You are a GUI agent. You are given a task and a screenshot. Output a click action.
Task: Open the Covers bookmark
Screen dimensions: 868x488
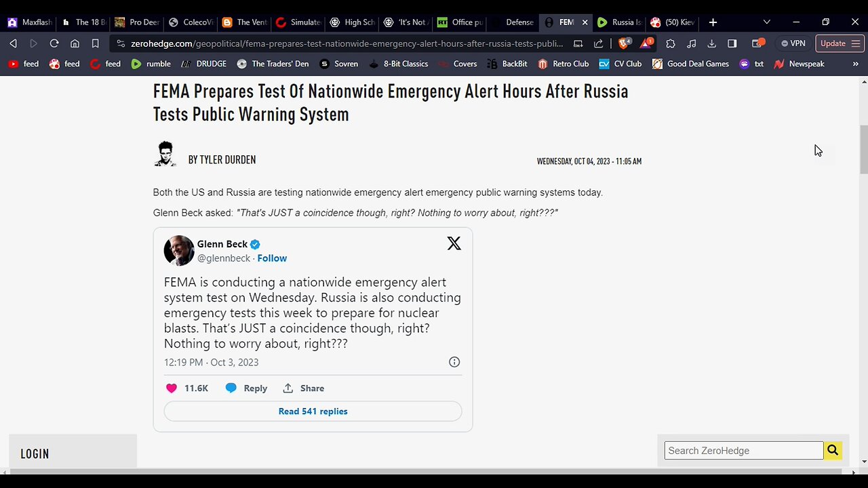458,64
